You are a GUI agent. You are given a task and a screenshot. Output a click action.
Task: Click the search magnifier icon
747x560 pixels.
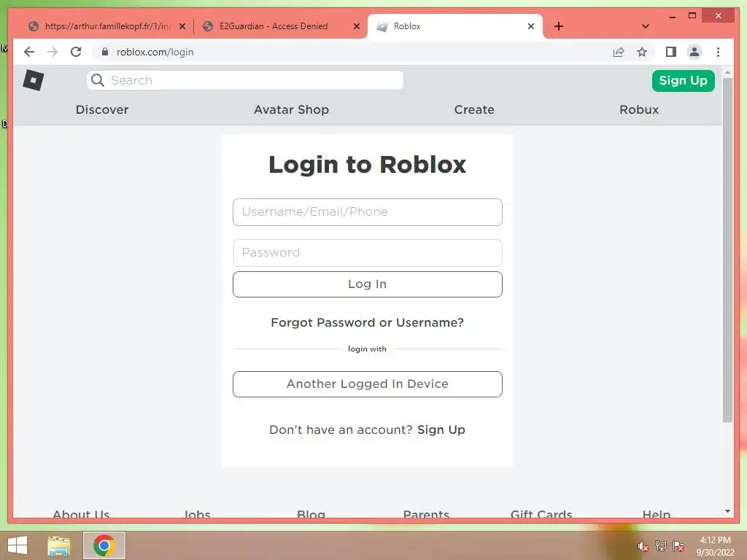coord(98,80)
